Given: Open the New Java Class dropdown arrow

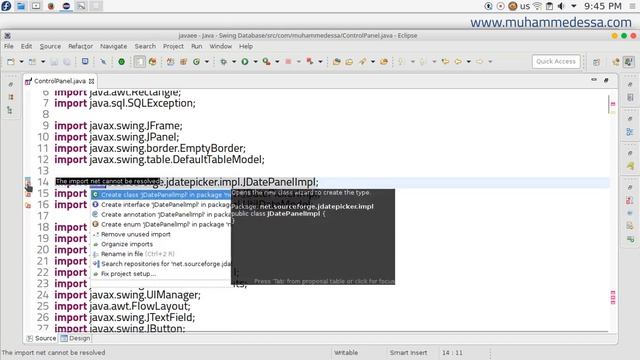Looking at the screenshot, I should (x=207, y=62).
